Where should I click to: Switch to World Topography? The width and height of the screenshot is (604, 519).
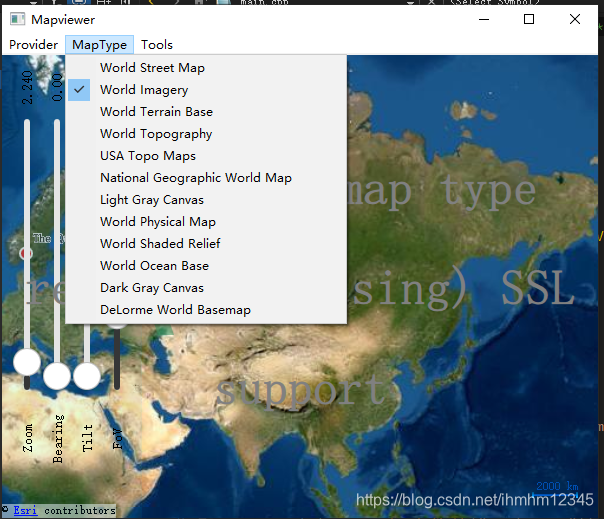click(x=206, y=134)
